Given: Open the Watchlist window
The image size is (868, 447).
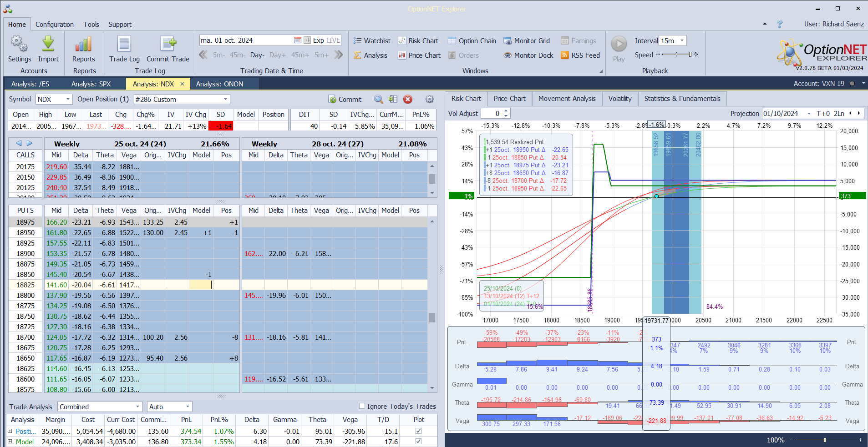Looking at the screenshot, I should [372, 41].
